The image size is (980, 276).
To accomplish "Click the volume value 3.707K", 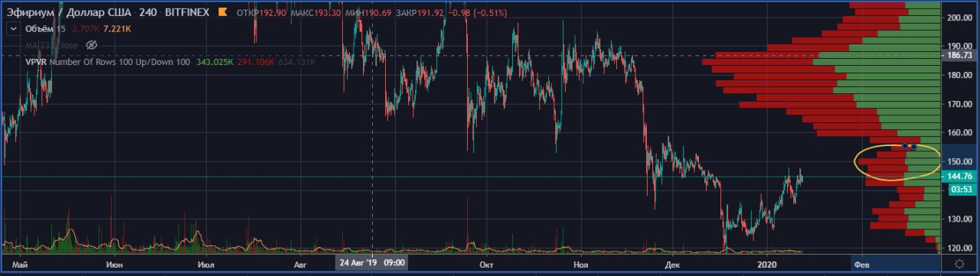I will click(87, 29).
